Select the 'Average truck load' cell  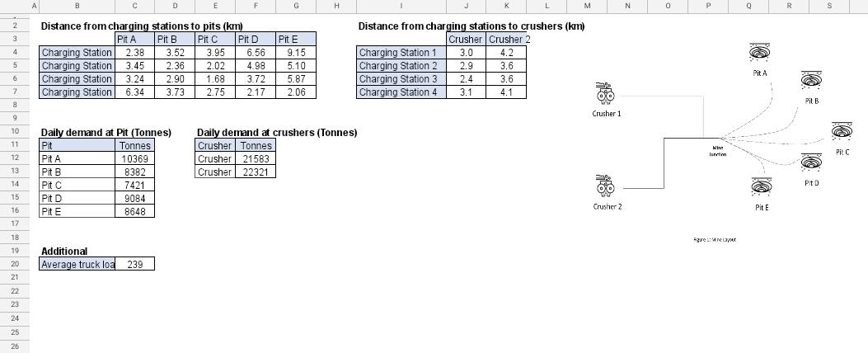(x=77, y=264)
